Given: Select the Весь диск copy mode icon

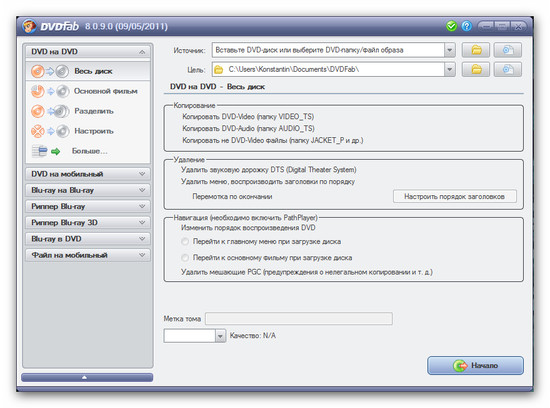Looking at the screenshot, I should [49, 71].
